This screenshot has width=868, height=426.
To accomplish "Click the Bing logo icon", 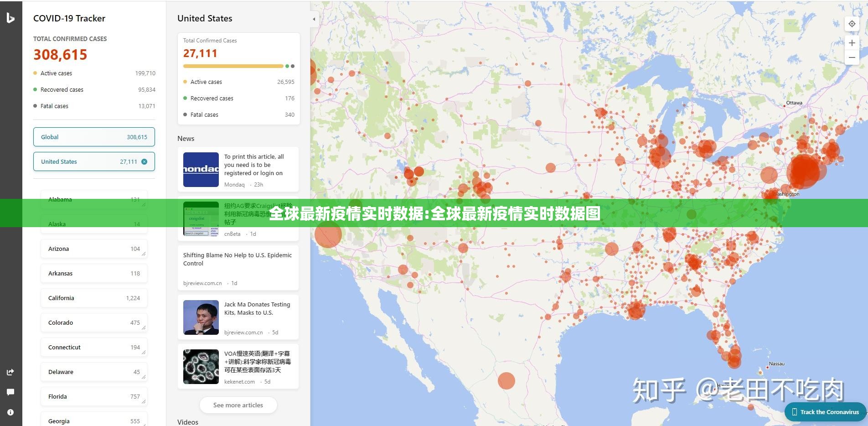I will tap(10, 18).
